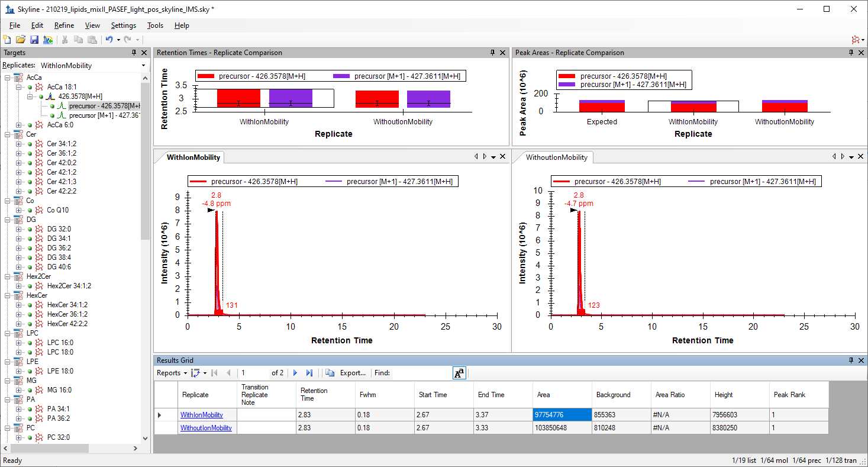This screenshot has width=868, height=467.
Task: Pin the Targets panel with pushpin icon
Action: [x=134, y=53]
